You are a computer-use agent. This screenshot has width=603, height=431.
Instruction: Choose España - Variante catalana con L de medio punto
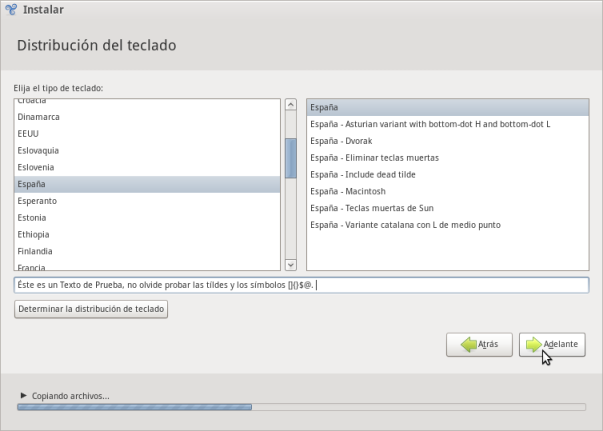(x=448, y=225)
